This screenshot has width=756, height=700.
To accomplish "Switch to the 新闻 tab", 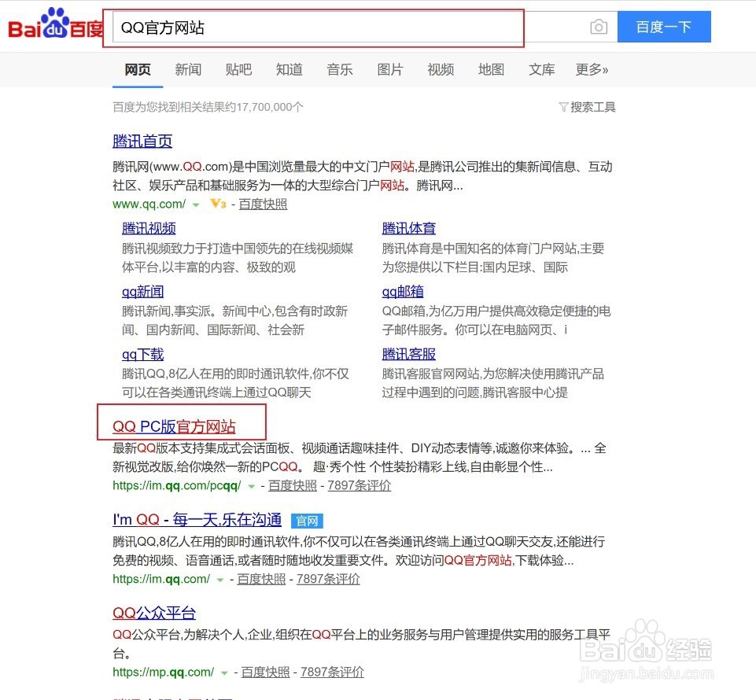I will (x=188, y=70).
